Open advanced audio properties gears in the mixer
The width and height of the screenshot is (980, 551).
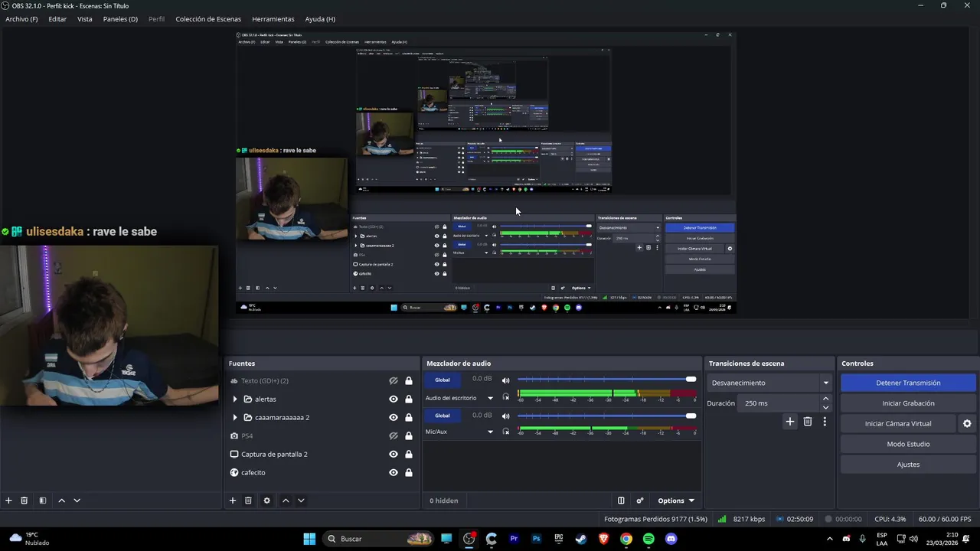point(640,500)
